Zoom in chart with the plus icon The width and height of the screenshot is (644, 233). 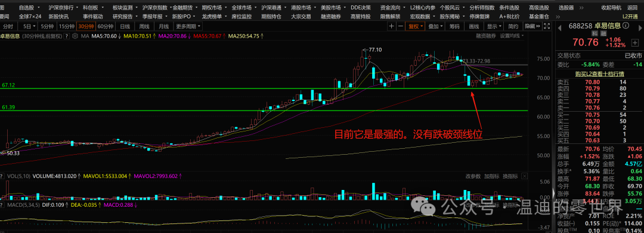pos(391,26)
